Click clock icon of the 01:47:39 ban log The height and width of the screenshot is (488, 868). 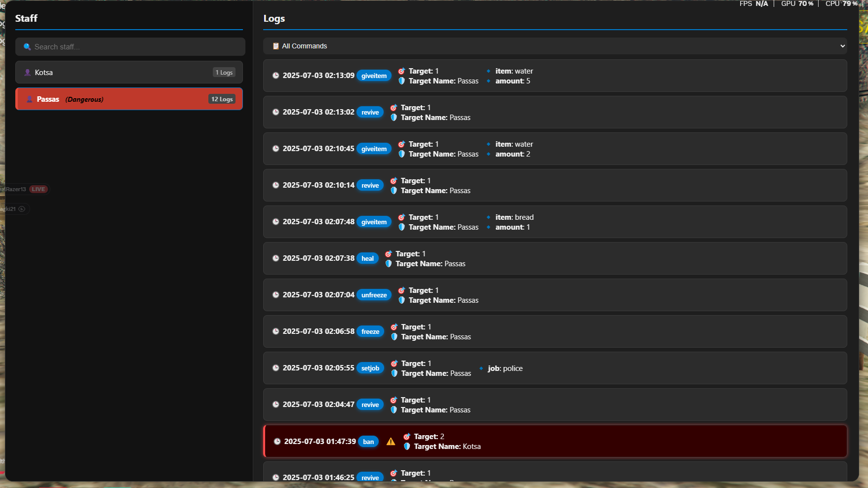277,442
